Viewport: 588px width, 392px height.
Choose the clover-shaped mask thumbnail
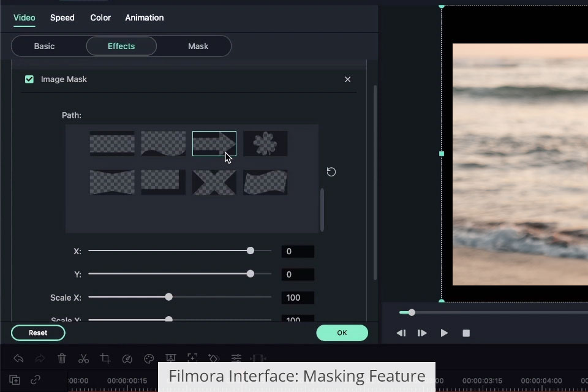(265, 144)
